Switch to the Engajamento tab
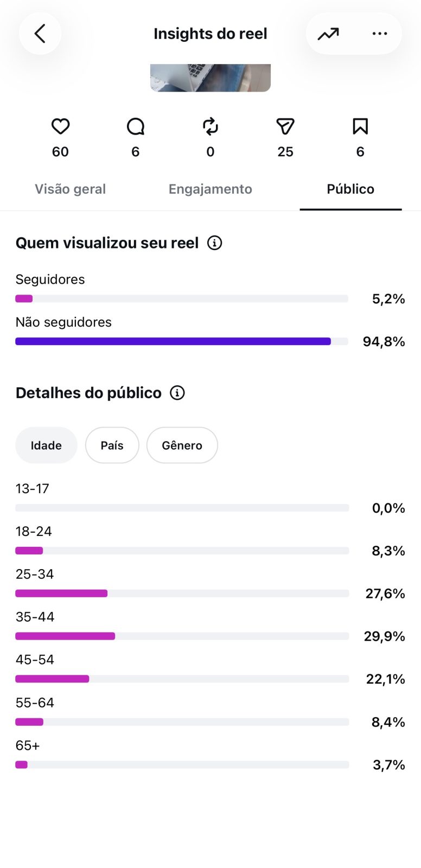Viewport: 421px width, 868px height. point(210,189)
